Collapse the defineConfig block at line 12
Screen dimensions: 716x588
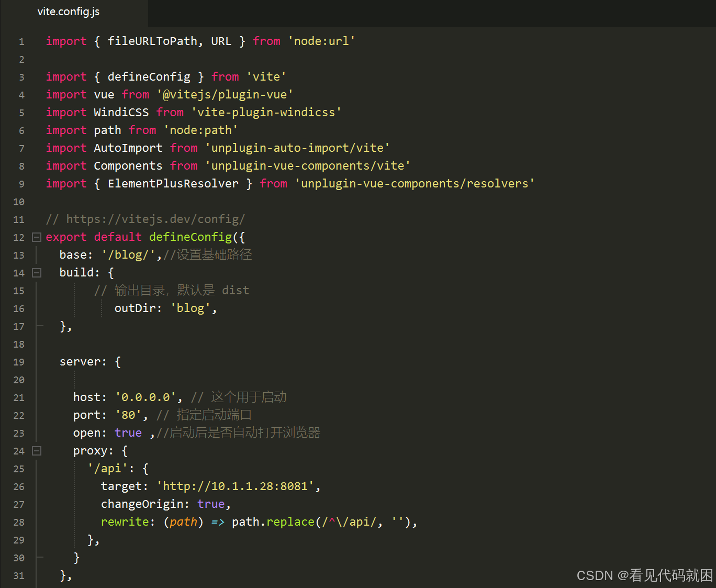[36, 237]
